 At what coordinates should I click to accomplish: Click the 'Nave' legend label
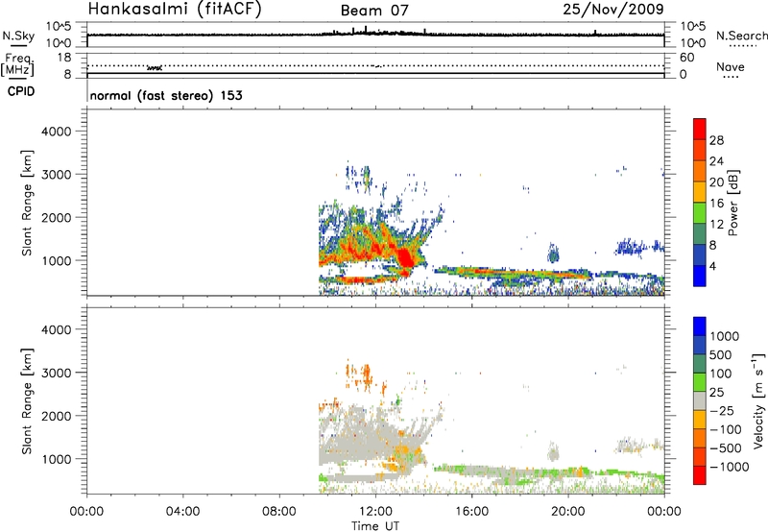[x=731, y=66]
